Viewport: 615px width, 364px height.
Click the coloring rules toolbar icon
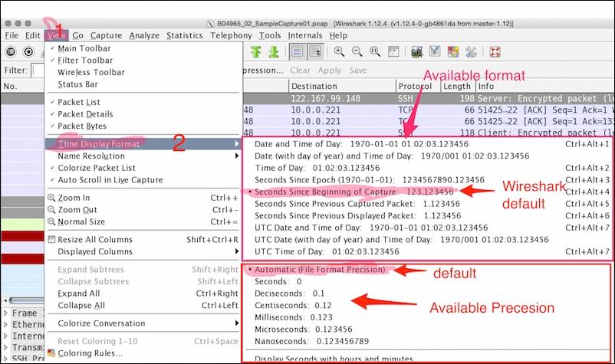[453, 52]
